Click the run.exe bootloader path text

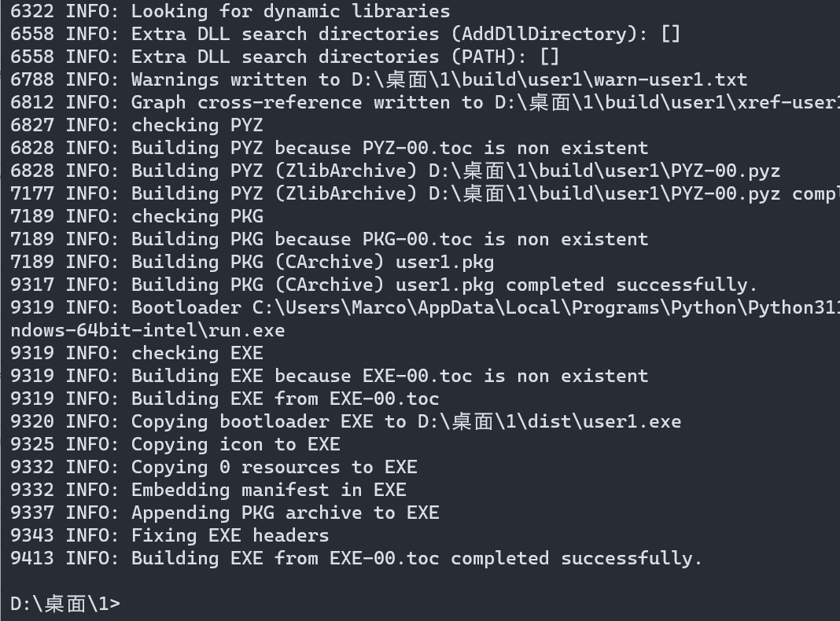[148, 330]
